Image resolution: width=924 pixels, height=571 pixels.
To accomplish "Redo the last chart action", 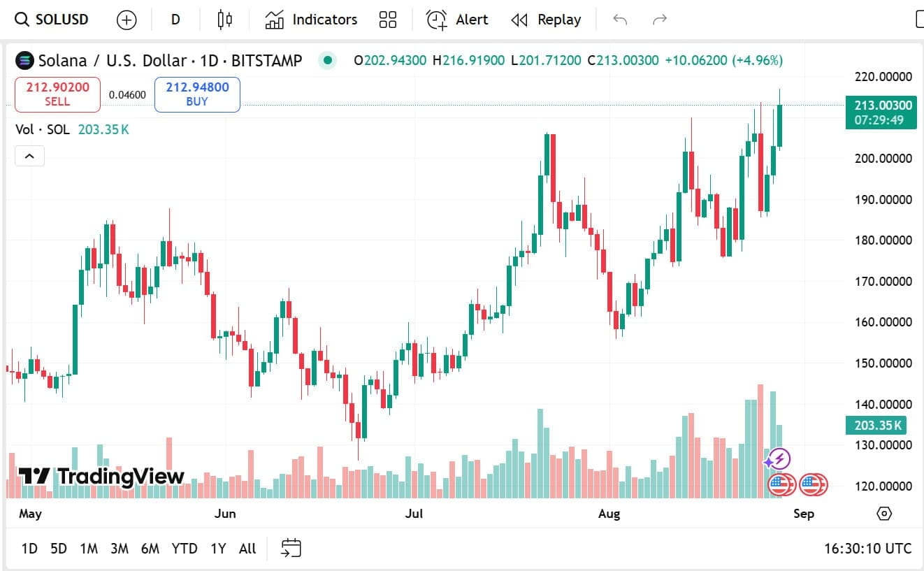I will (659, 20).
